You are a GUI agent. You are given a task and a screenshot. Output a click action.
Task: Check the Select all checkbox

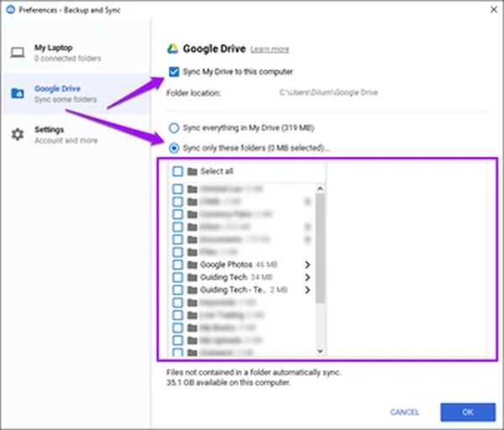point(178,171)
